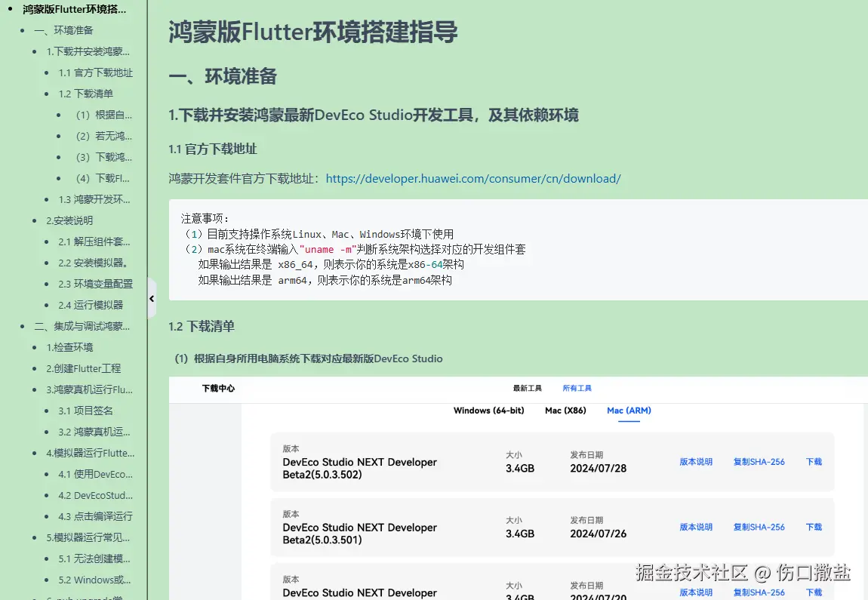Go to 一、环境准备 in the outline
This screenshot has height=600, width=868.
(63, 30)
